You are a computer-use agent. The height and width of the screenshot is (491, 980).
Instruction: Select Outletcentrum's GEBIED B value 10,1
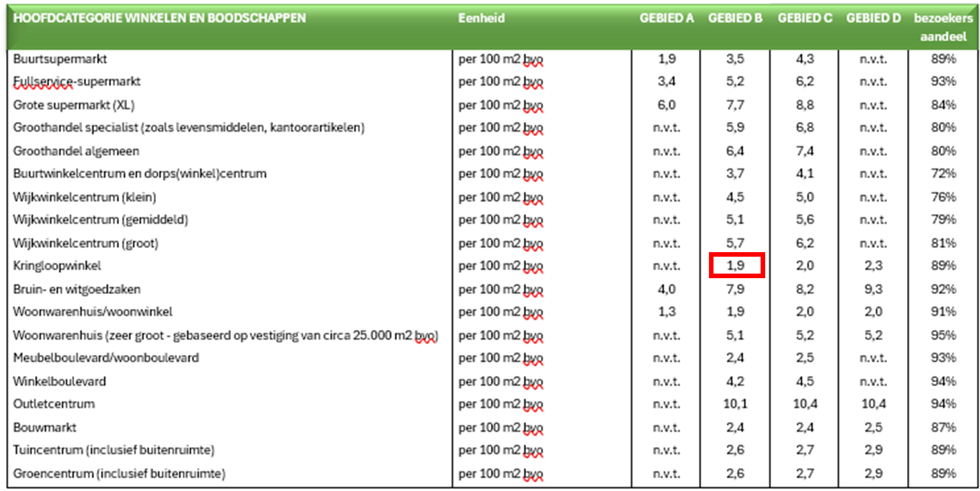(x=735, y=404)
